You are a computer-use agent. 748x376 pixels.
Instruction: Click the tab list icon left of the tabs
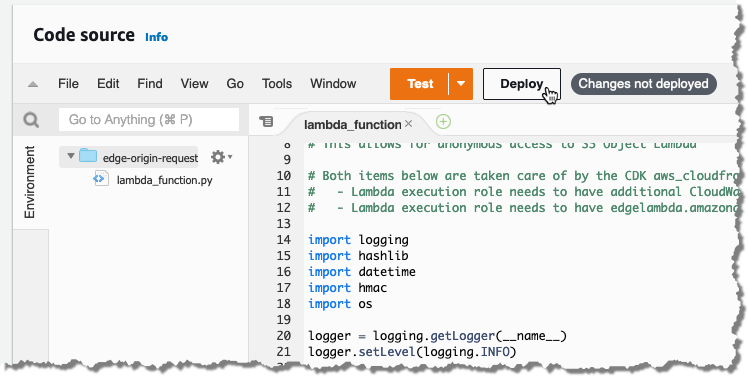click(266, 122)
